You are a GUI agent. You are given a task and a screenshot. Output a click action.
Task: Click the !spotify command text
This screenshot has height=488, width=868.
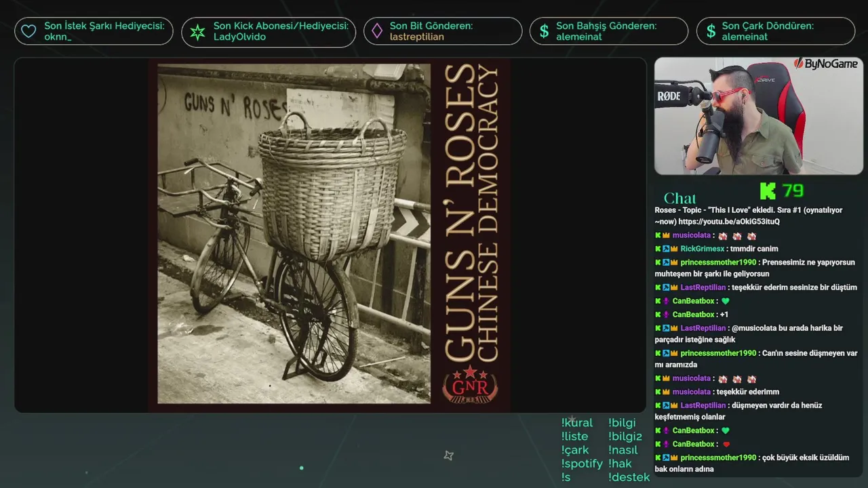coord(582,464)
